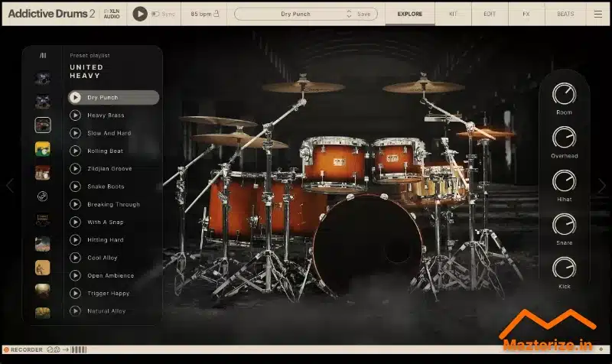Go to previous kit with left arrow
The height and width of the screenshot is (364, 612).
[10, 186]
